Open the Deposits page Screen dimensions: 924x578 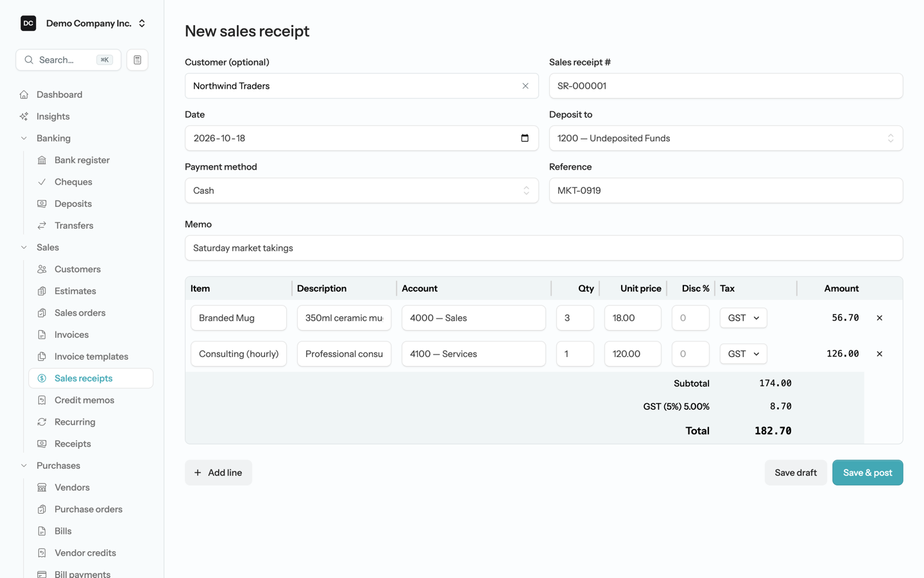click(90, 204)
